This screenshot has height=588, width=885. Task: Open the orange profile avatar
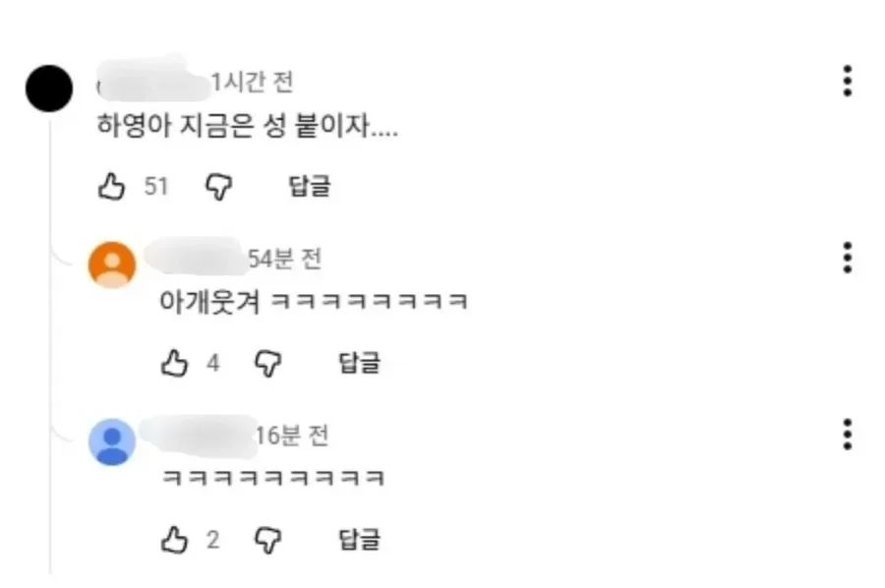coord(112,265)
